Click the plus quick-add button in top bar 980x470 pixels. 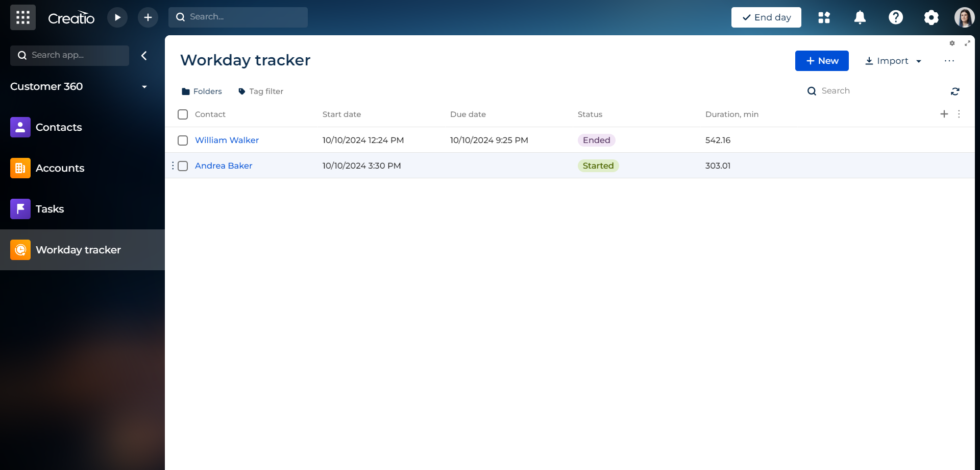tap(148, 17)
